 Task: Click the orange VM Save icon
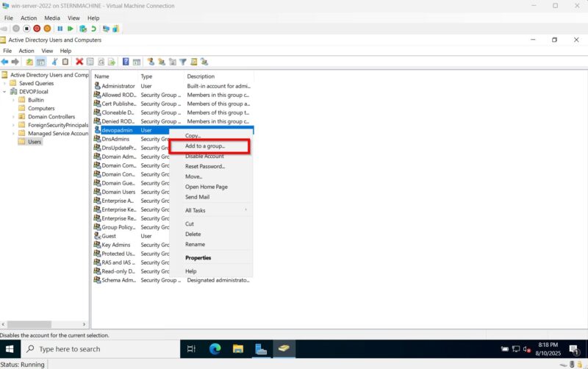pyautogui.click(x=47, y=29)
